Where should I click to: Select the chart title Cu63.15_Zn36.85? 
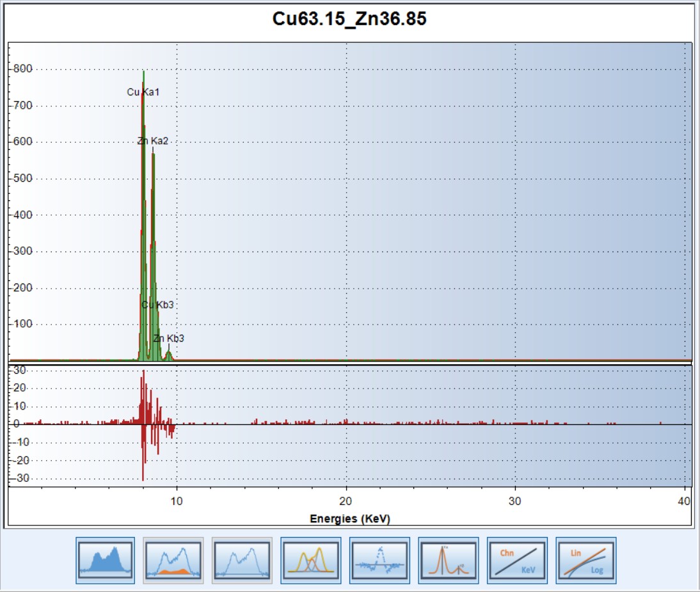point(349,19)
